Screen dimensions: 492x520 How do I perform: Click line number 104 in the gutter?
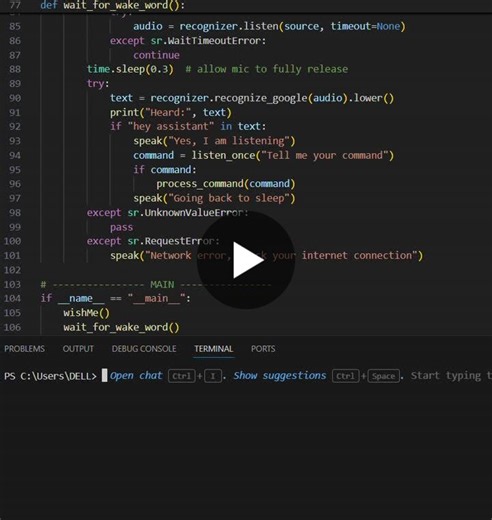click(x=12, y=298)
